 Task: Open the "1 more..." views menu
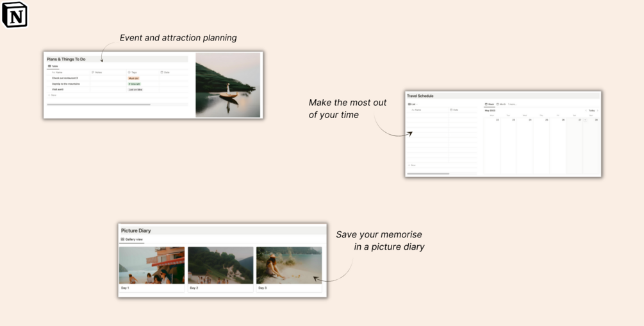click(512, 105)
